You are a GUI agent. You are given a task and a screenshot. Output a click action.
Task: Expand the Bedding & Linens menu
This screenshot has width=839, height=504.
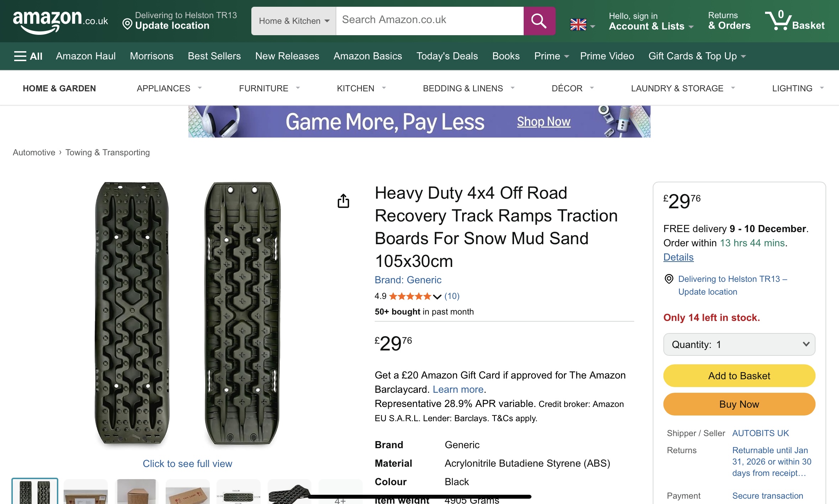point(468,88)
